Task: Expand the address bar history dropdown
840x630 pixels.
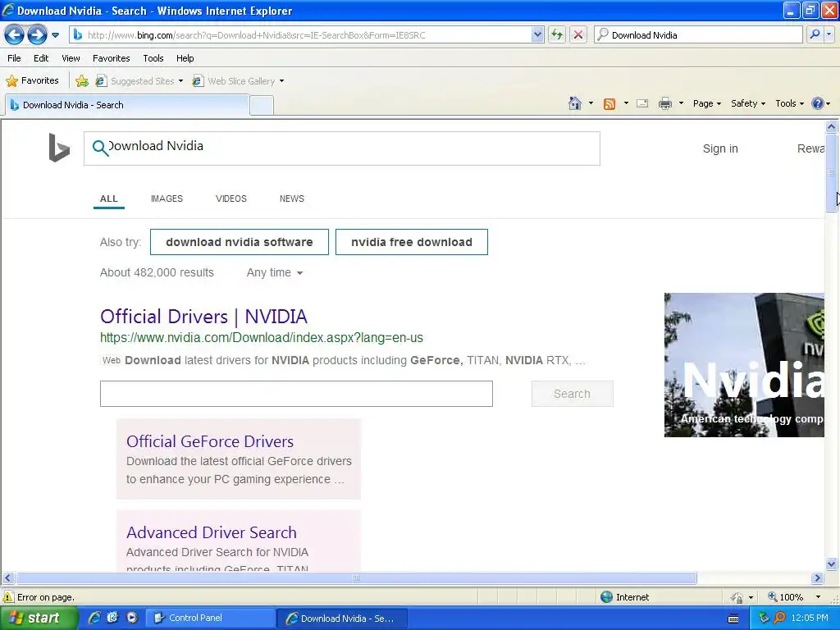Action: pyautogui.click(x=537, y=35)
